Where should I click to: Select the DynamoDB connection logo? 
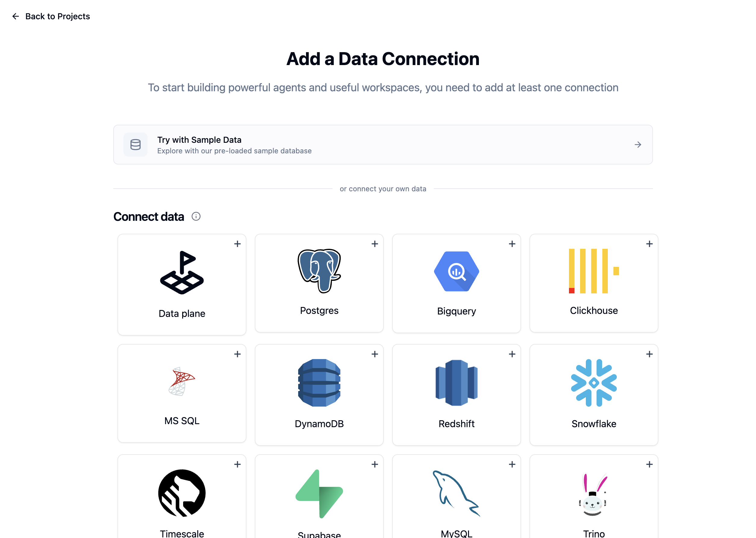coord(319,383)
